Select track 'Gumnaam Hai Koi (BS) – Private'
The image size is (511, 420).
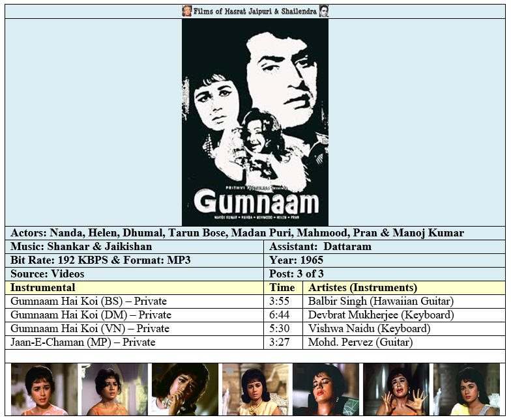click(134, 301)
